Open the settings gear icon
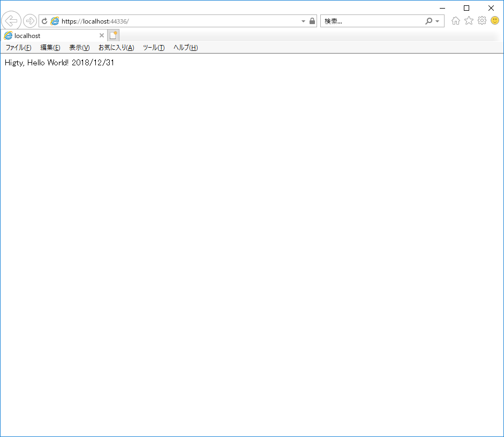 tap(480, 20)
